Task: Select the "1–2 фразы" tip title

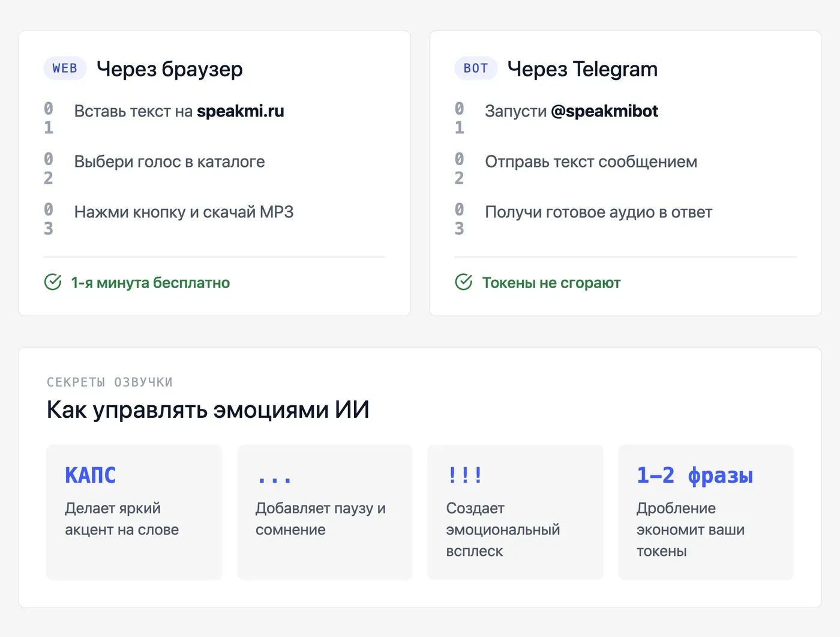Action: 695,475
